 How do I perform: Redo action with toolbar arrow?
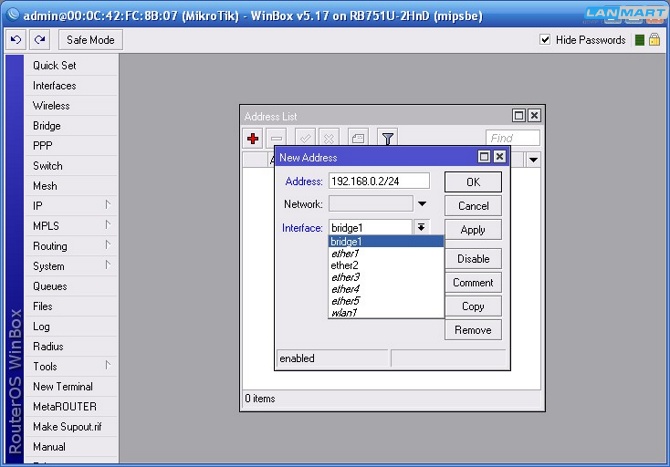point(40,40)
